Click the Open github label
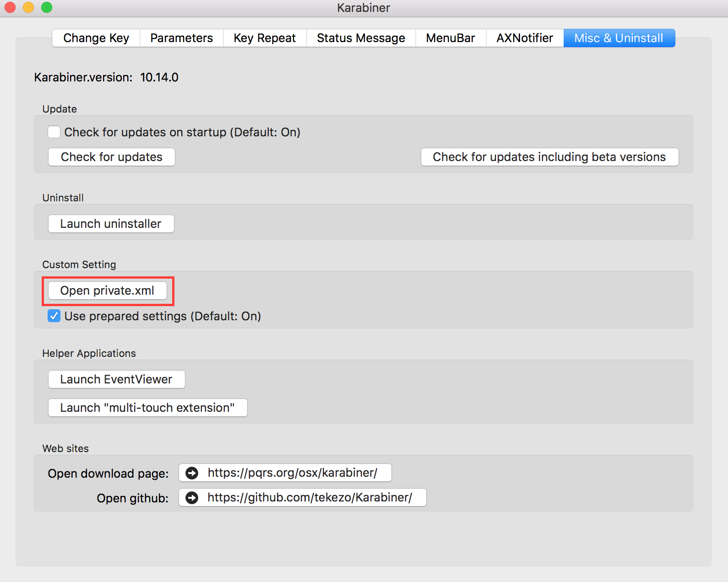 point(133,498)
